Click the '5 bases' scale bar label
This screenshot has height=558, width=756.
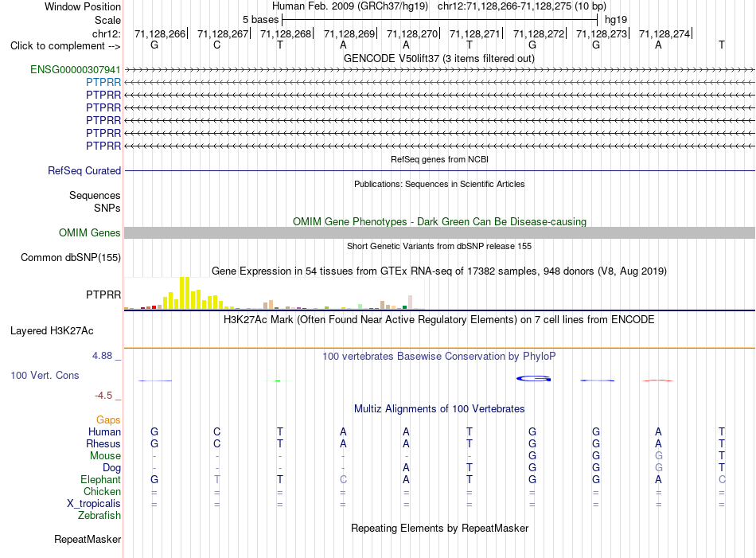[x=260, y=20]
